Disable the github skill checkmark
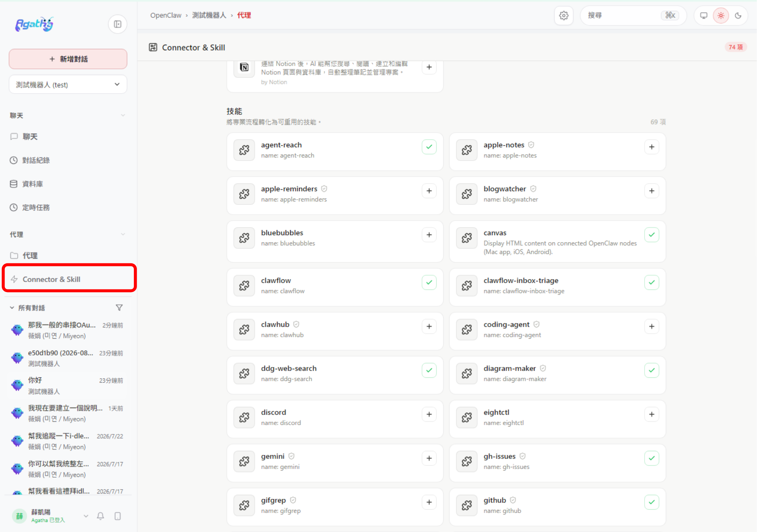762x532 pixels. (652, 502)
